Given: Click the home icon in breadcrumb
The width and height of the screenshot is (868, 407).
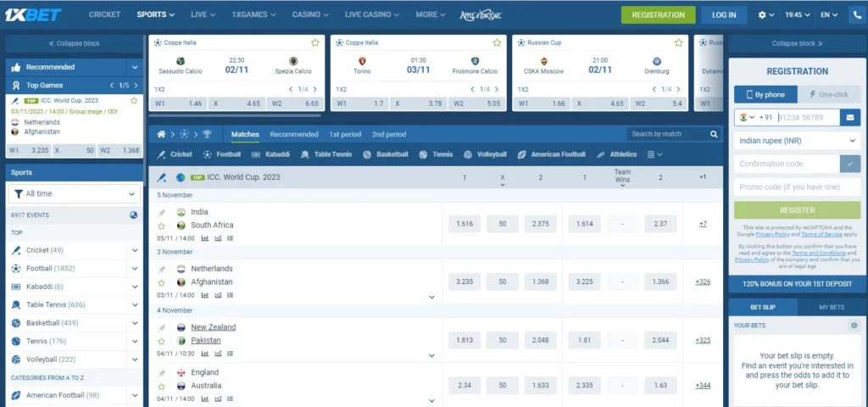Looking at the screenshot, I should [x=161, y=134].
